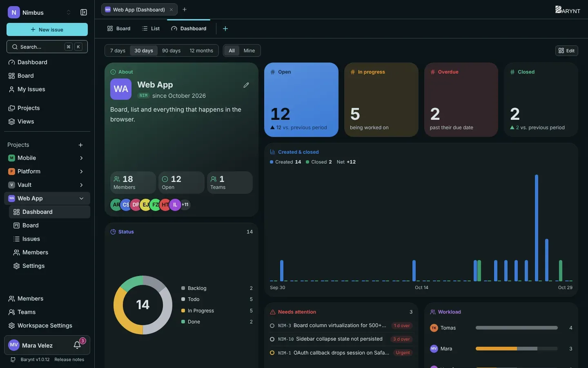This screenshot has width=588, height=368.
Task: Open a new tab with plus icon
Action: tap(185, 9)
